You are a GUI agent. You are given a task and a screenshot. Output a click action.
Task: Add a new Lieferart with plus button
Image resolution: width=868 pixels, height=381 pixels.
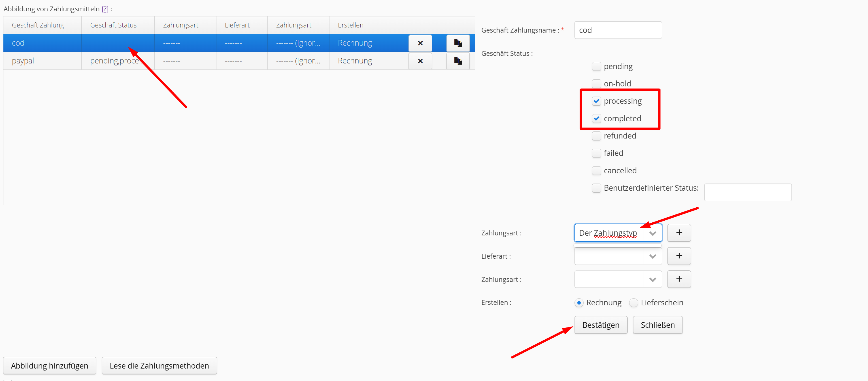(679, 256)
